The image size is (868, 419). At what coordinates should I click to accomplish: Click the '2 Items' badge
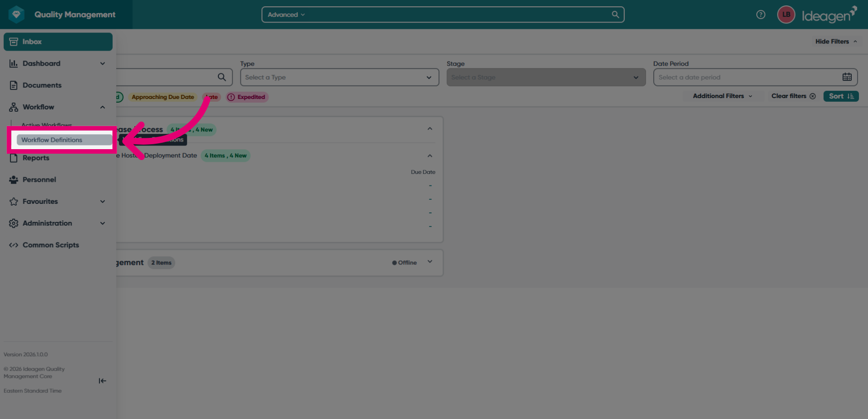point(161,263)
